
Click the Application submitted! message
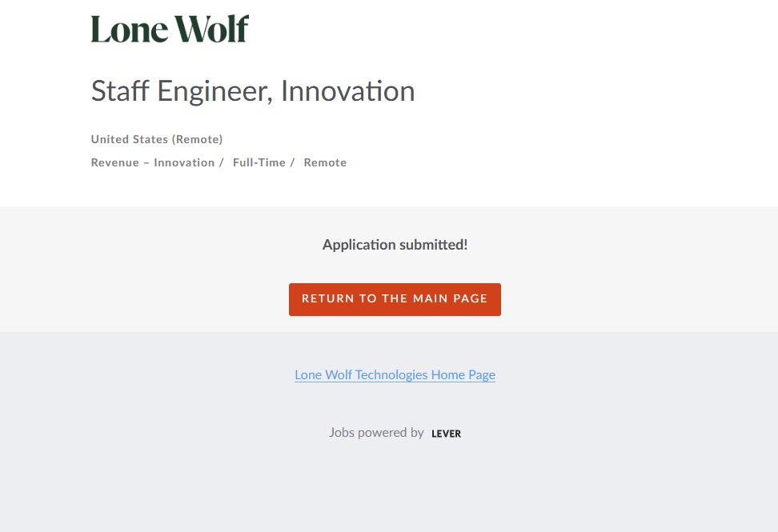click(395, 245)
